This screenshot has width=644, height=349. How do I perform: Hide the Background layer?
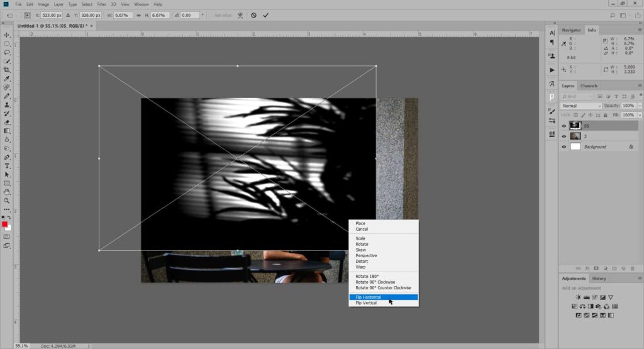(563, 147)
